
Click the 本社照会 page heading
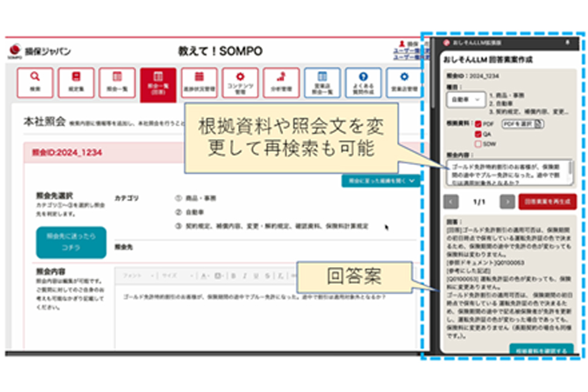44,121
